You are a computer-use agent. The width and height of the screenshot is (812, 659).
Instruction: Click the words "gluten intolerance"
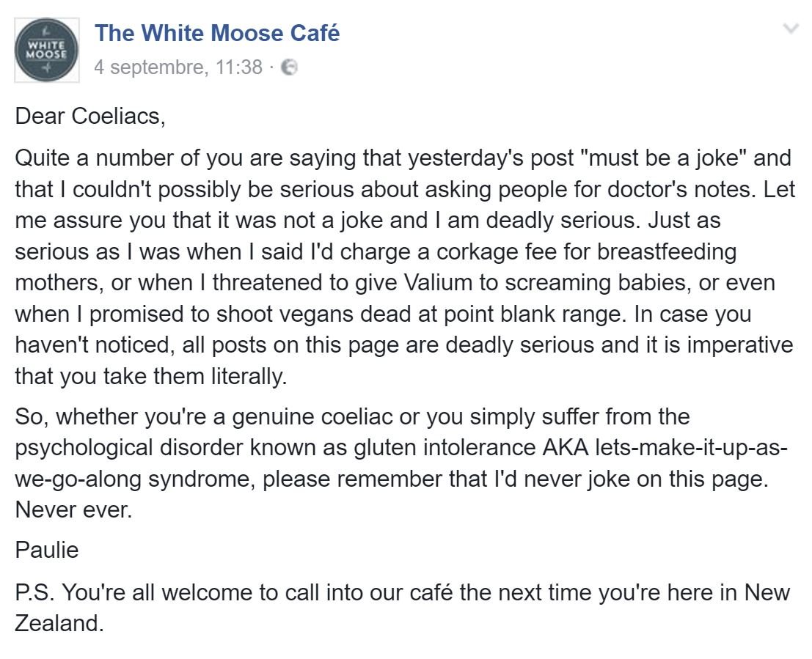click(x=445, y=448)
